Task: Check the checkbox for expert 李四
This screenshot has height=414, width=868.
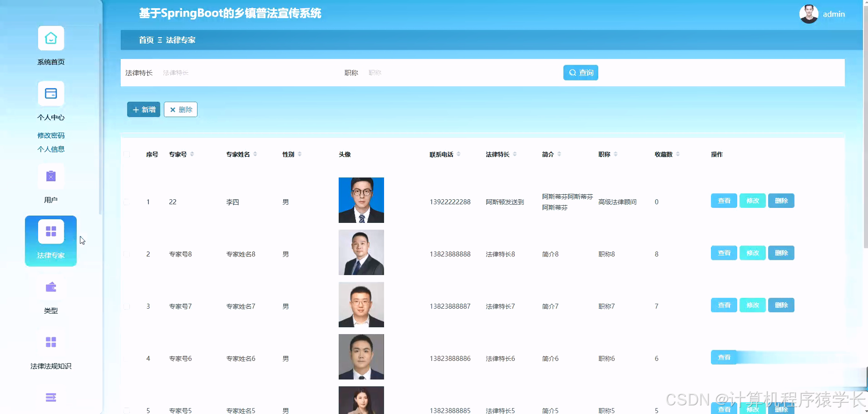Action: [x=127, y=202]
